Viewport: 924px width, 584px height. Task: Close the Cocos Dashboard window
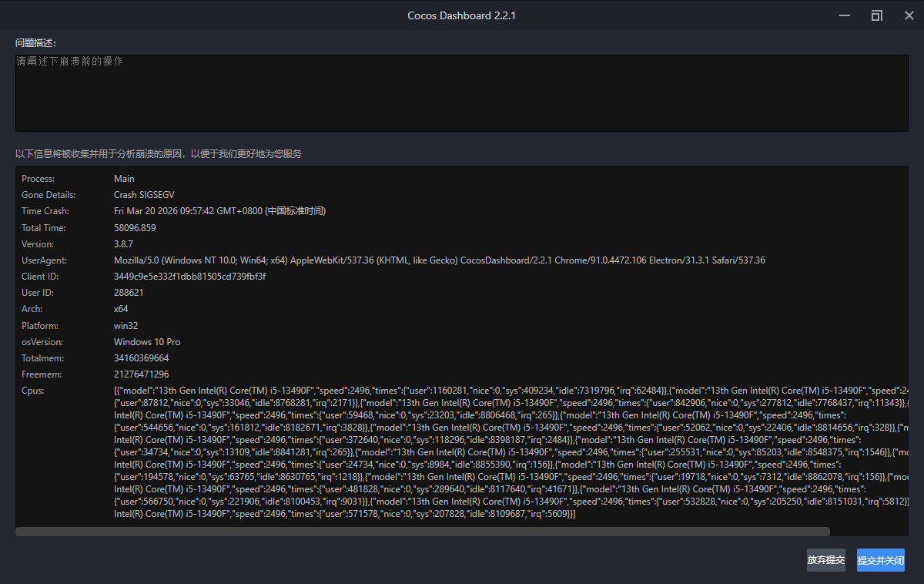point(909,15)
